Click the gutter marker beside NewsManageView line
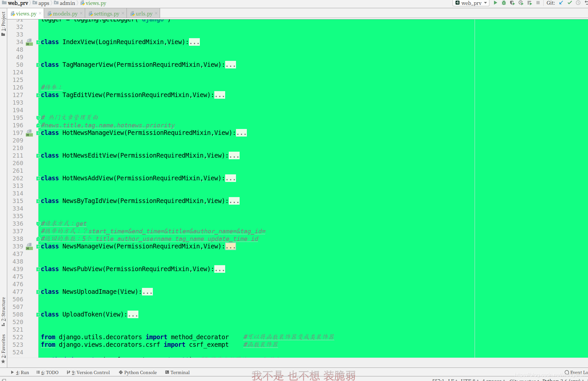The width and height of the screenshot is (588, 381). point(29,246)
